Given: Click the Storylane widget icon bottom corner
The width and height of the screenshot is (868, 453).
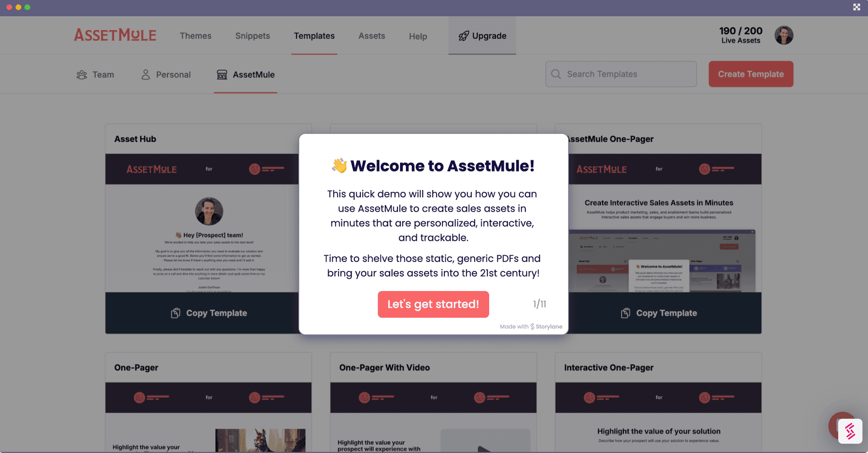Looking at the screenshot, I should 850,431.
